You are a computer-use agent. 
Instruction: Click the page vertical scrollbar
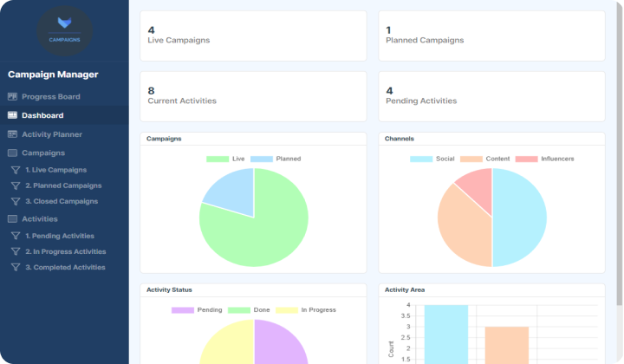click(x=619, y=155)
